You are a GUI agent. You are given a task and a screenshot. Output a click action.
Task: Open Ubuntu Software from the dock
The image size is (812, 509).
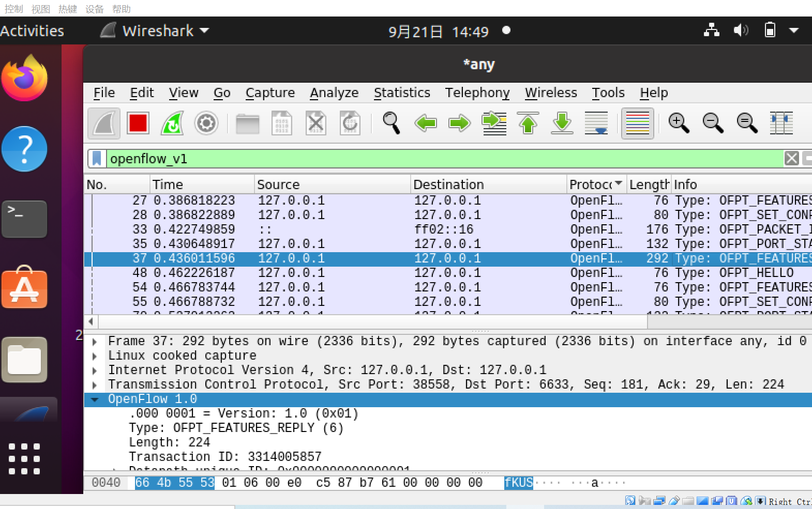pos(24,287)
